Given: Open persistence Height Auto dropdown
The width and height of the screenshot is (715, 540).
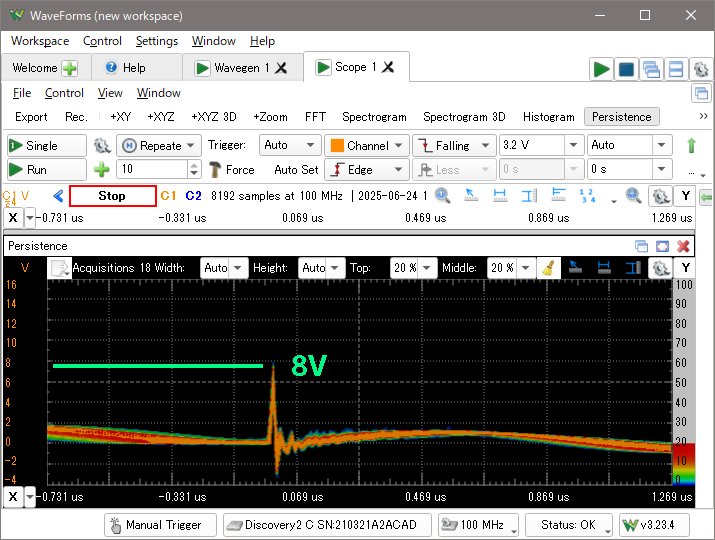Looking at the screenshot, I should 321,268.
